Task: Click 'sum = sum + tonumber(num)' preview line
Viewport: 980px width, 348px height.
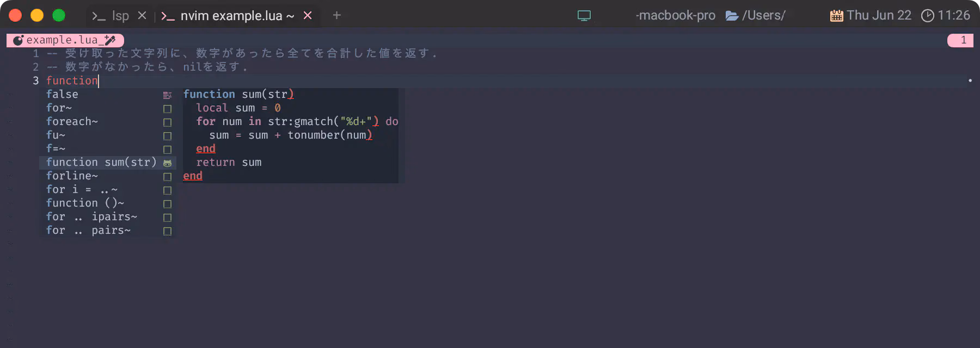Action: coord(291,135)
